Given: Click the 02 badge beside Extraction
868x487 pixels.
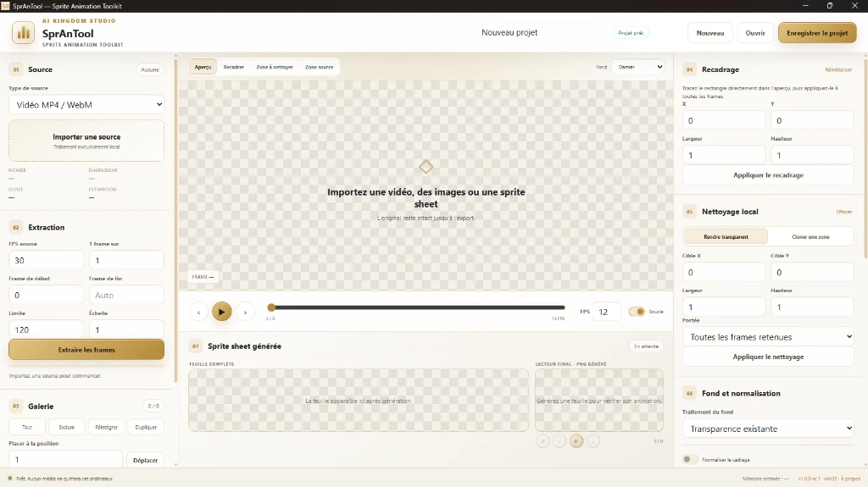Looking at the screenshot, I should tap(16, 228).
